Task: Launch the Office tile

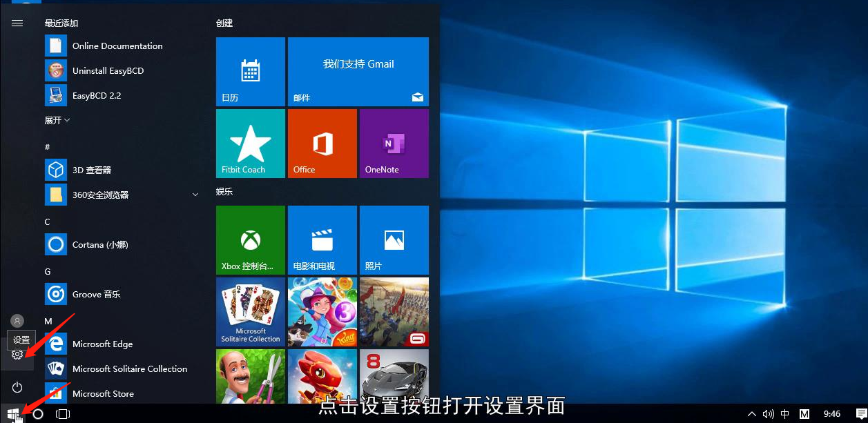Action: (322, 144)
